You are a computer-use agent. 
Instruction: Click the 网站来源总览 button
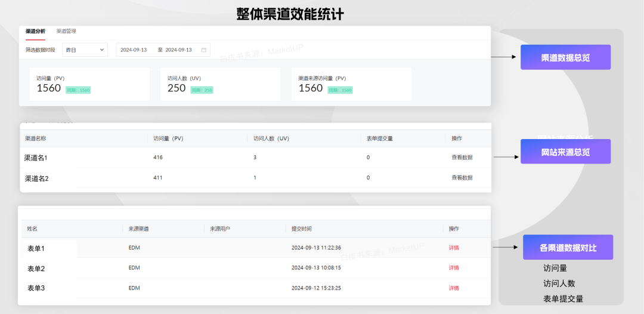pyautogui.click(x=565, y=152)
